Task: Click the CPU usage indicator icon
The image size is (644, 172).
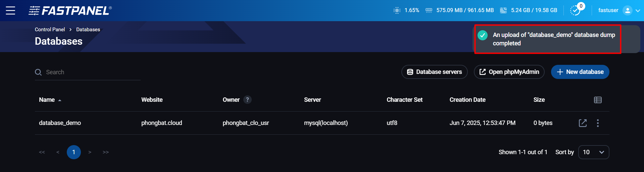Action: (397, 10)
